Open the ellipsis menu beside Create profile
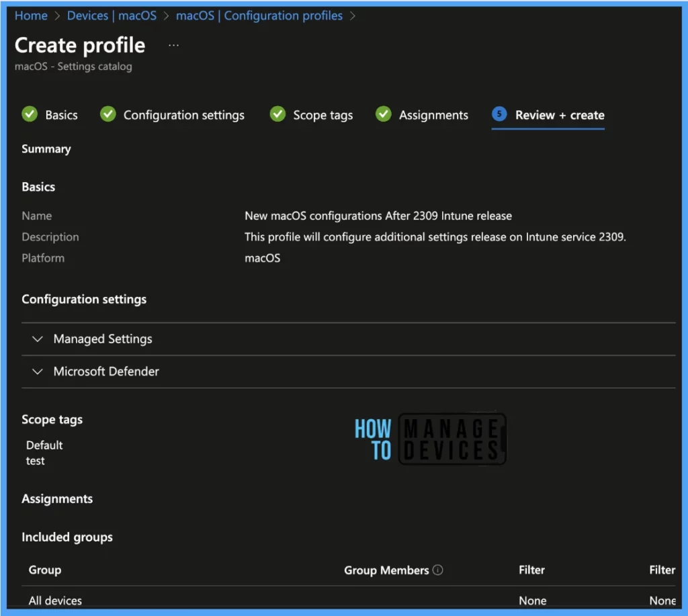This screenshot has height=616, width=688. [x=174, y=45]
